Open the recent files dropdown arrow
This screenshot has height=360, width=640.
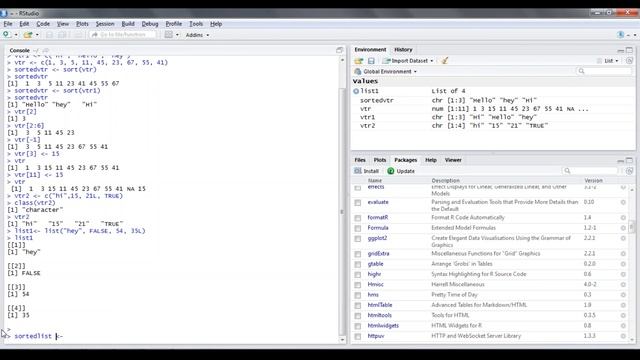[x=37, y=35]
